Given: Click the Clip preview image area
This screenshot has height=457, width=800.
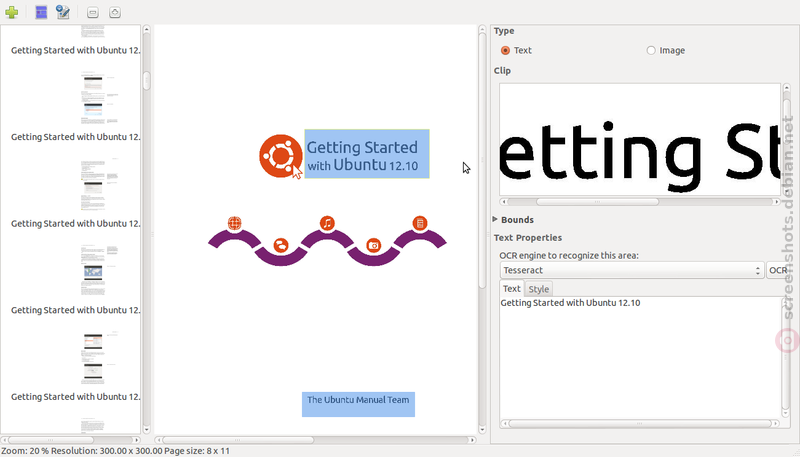Looking at the screenshot, I should point(640,140).
